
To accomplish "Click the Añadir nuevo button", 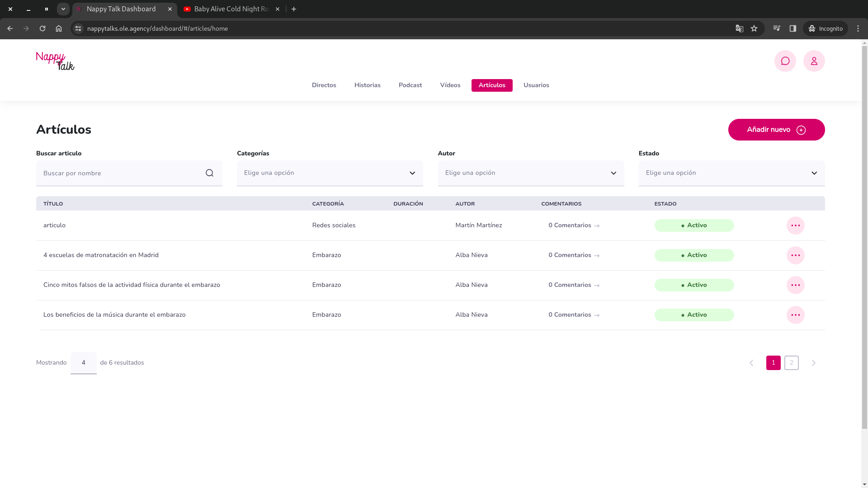I will tap(776, 130).
